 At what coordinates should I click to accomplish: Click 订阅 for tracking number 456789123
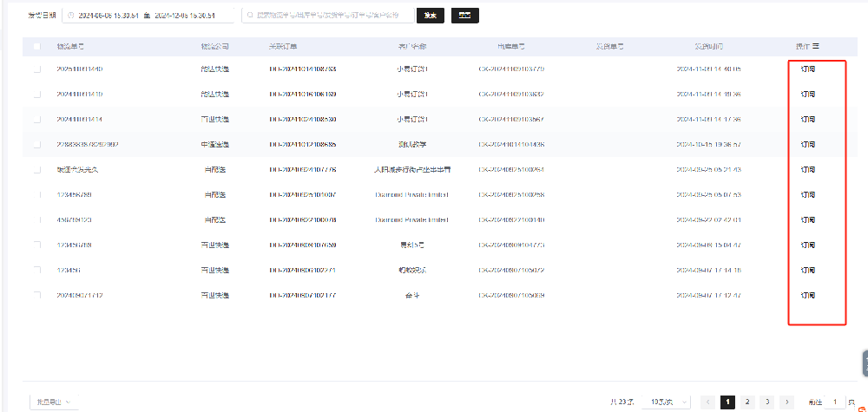point(807,220)
